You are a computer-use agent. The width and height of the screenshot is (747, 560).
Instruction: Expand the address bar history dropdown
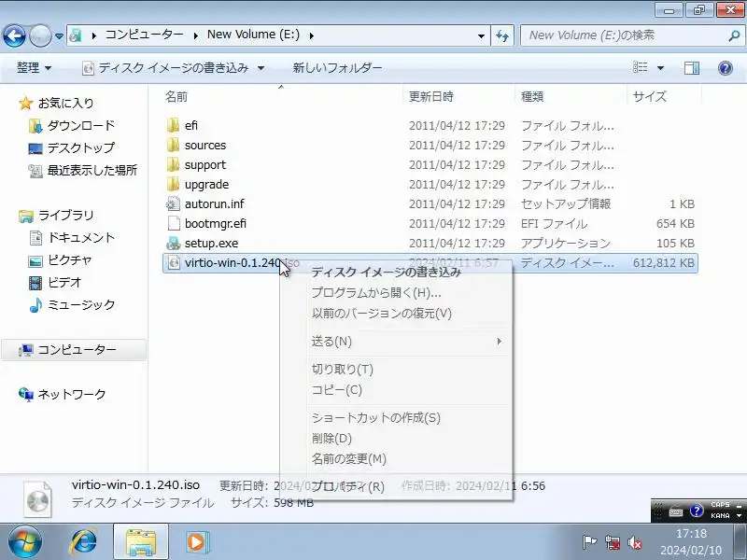[x=481, y=35]
